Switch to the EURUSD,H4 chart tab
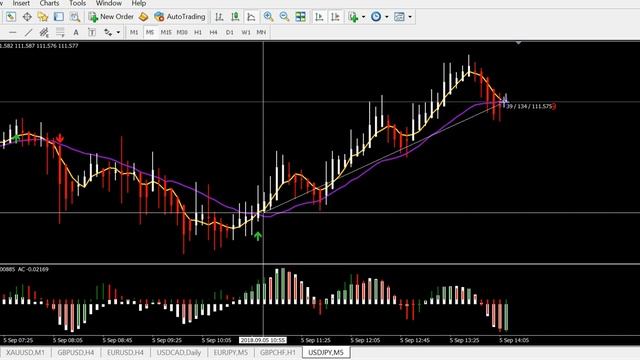 click(x=125, y=352)
